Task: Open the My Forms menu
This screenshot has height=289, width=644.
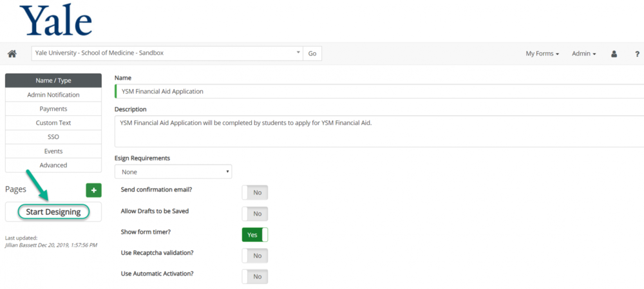Action: point(542,53)
